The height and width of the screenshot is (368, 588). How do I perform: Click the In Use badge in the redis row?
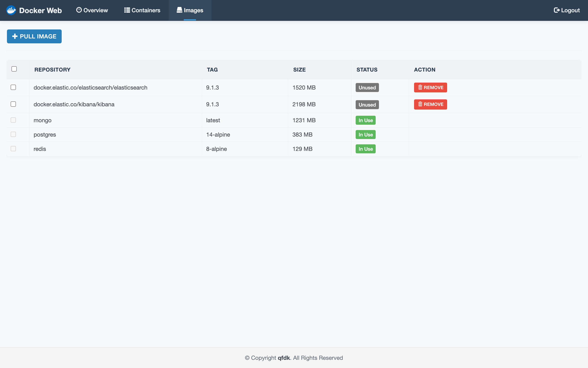click(366, 149)
